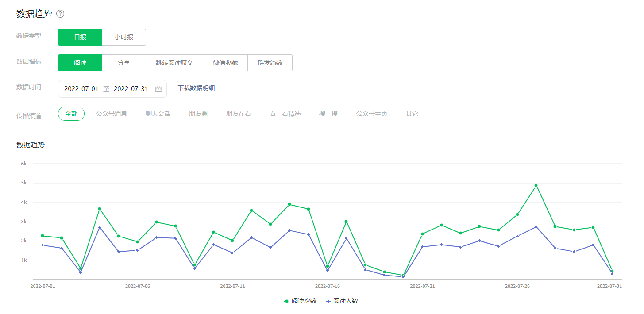
Task: Show the 微信收藏 metric tab
Action: point(225,63)
